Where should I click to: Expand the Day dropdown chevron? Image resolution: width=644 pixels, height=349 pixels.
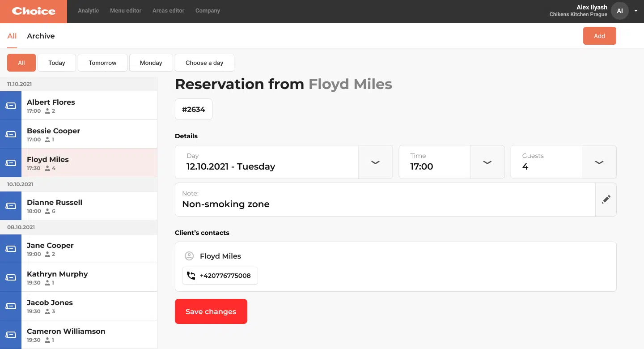click(x=375, y=162)
